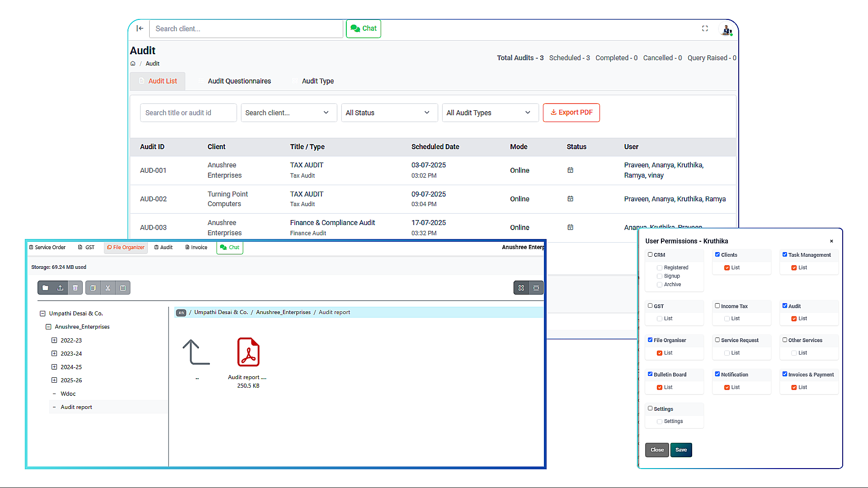Click the storage usage indicator showing 69.24 MB

[x=58, y=267]
